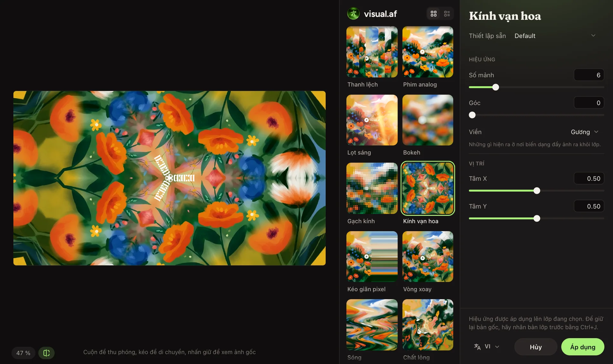Select the Sóng effect thumbnail
Viewport: 613px width, 364px height.
[372, 325]
